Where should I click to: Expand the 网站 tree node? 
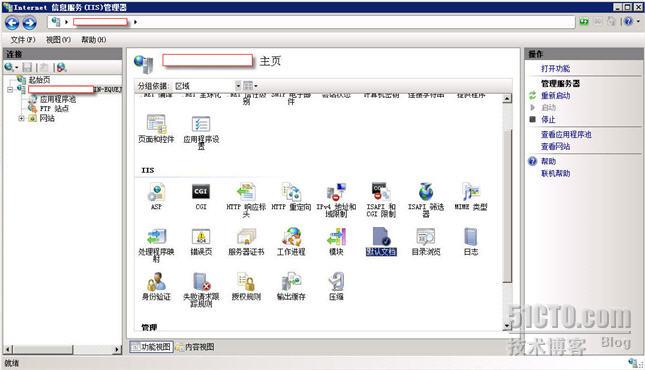(21, 119)
